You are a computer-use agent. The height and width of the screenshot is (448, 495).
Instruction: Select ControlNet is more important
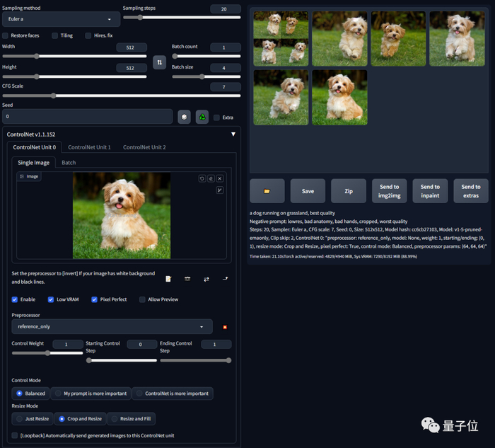(173, 394)
